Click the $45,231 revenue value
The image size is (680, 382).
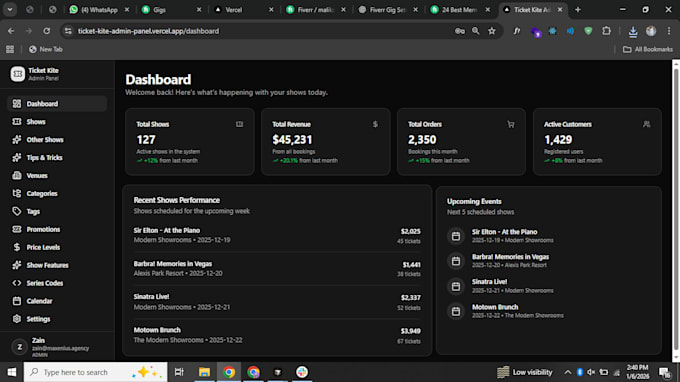(x=292, y=140)
